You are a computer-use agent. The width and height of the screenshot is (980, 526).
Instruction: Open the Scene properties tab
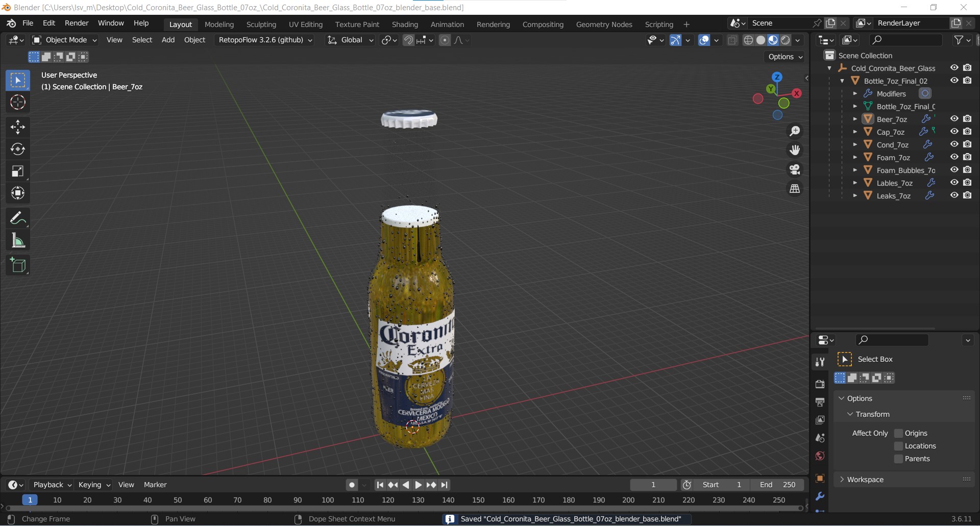[820, 438]
